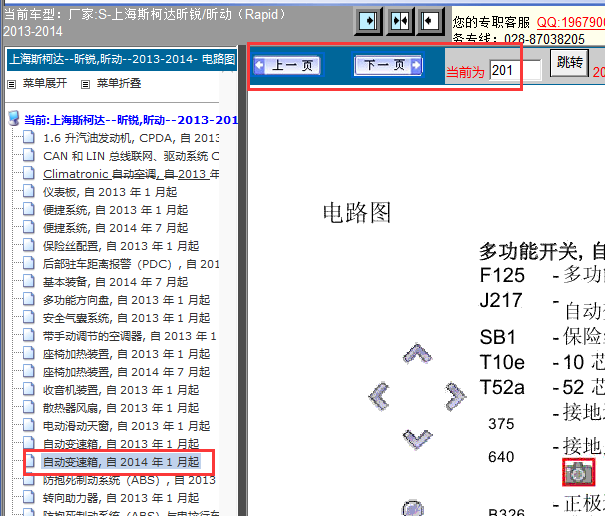Click the 上海斯柯达 电路图 panel header
Image resolution: width=605 pixels, height=516 pixels.
click(x=122, y=59)
